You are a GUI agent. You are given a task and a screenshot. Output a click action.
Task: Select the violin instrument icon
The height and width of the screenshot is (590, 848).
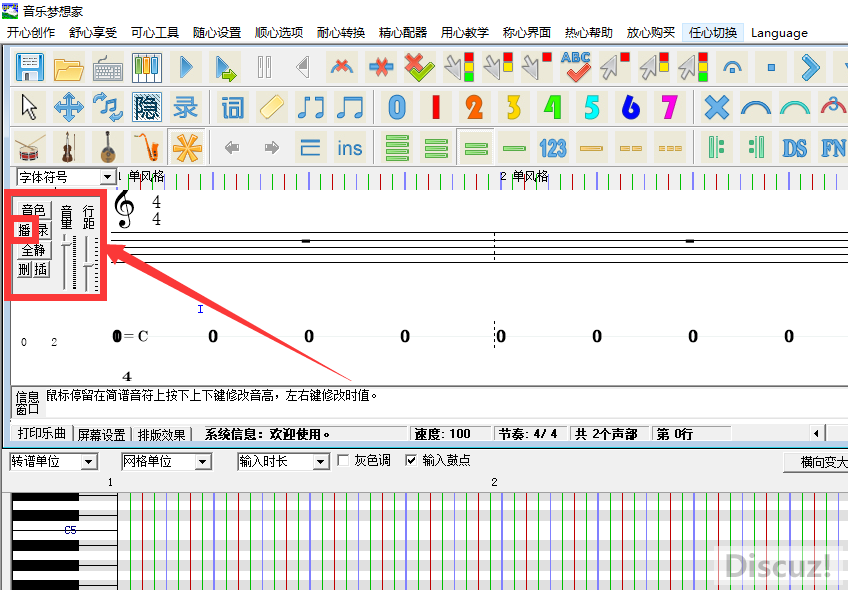(x=69, y=147)
